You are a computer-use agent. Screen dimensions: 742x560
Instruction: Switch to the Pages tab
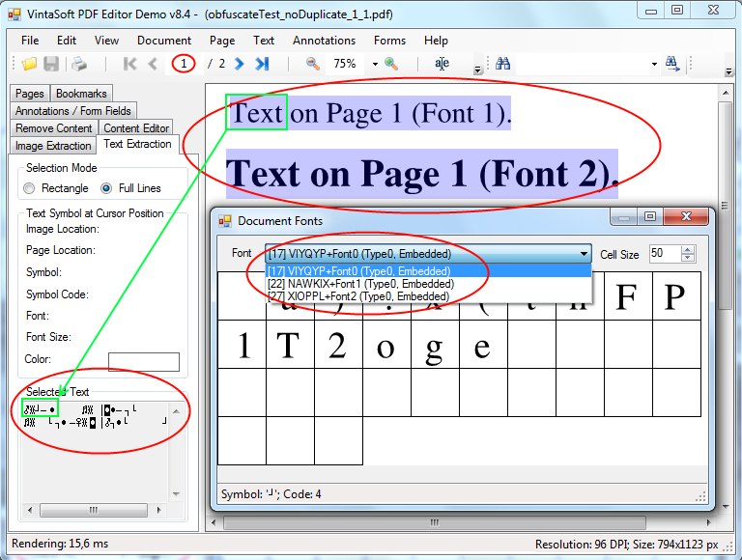coord(29,94)
